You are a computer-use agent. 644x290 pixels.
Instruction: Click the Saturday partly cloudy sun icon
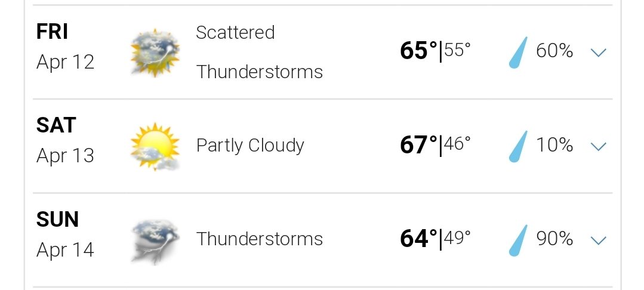click(x=155, y=146)
